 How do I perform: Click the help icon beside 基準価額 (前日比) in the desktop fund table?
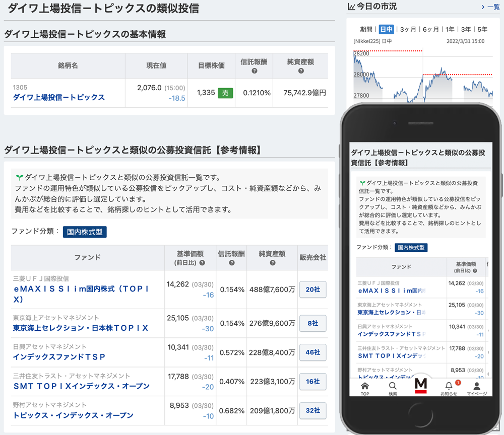click(x=202, y=263)
